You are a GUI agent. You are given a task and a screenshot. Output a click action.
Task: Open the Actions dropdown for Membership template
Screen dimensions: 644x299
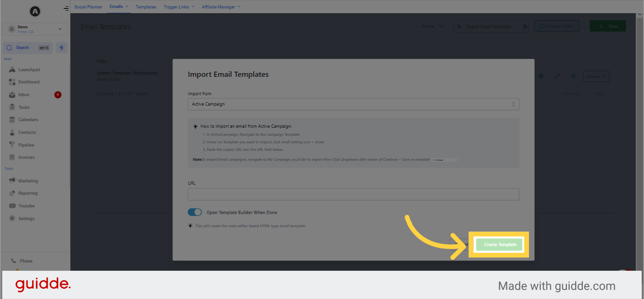click(596, 76)
